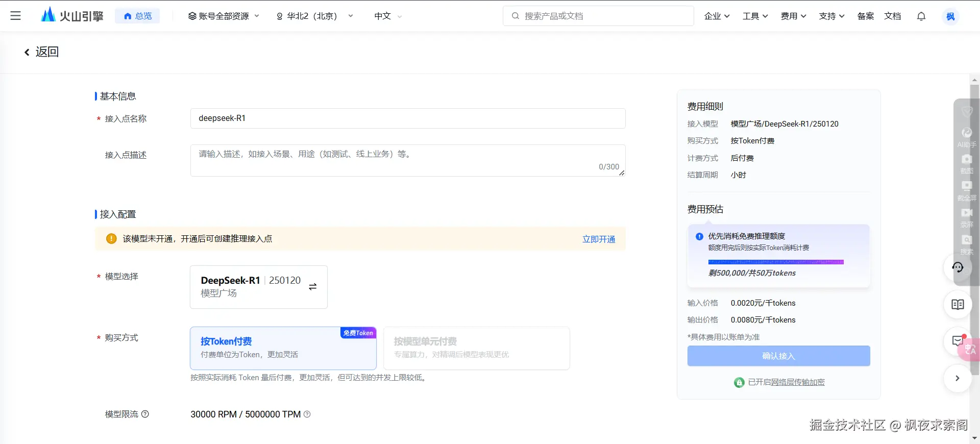
Task: Focus the 搜索产品或文档 search box
Action: (598, 16)
